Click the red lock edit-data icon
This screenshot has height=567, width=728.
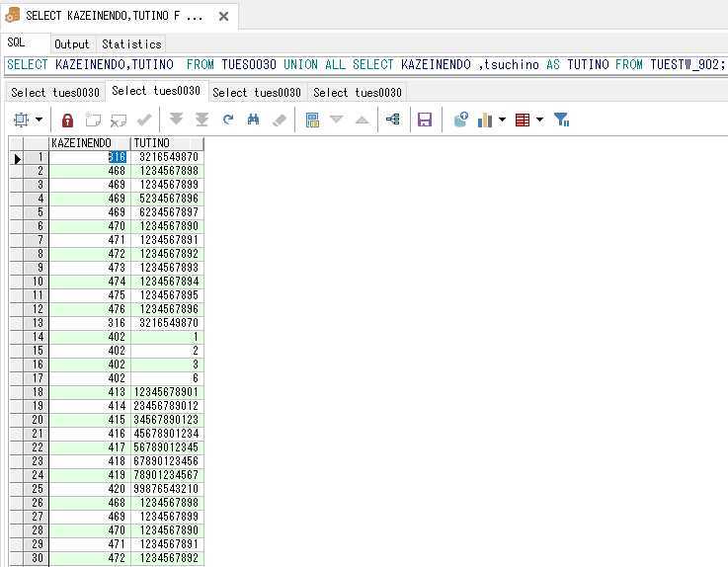[x=68, y=120]
